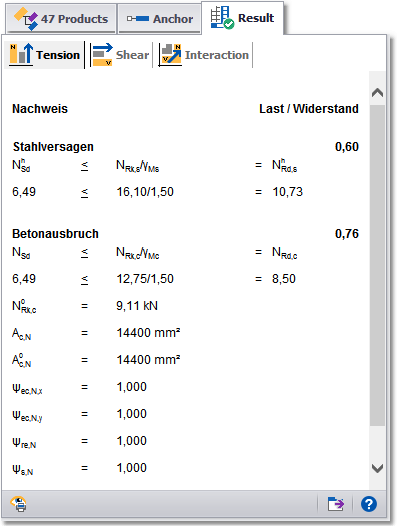Click the Shear arrow icon

click(102, 54)
